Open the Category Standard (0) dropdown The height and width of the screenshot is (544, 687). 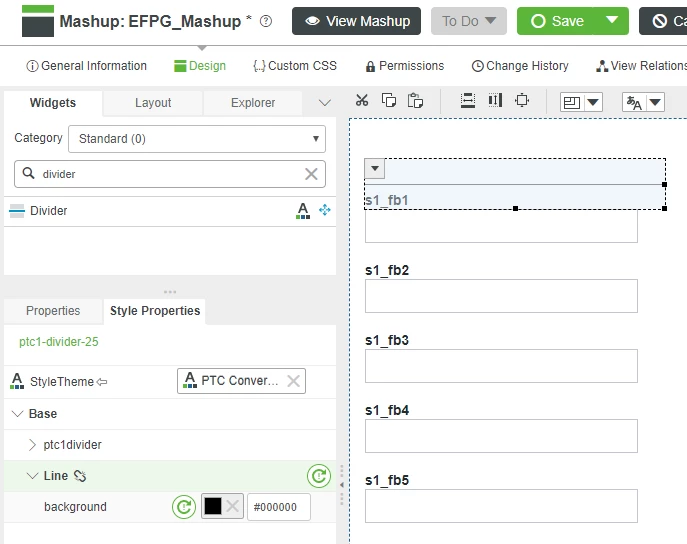(x=197, y=139)
